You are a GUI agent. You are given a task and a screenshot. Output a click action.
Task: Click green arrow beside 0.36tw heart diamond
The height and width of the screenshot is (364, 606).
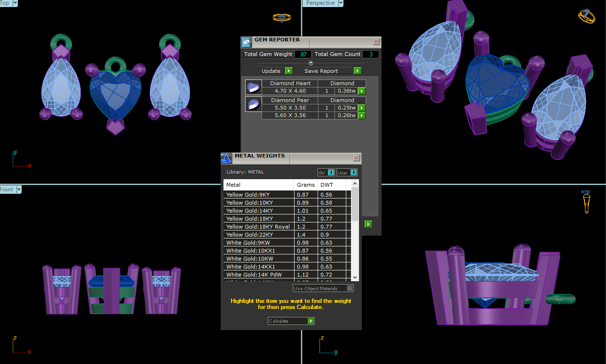(x=362, y=91)
